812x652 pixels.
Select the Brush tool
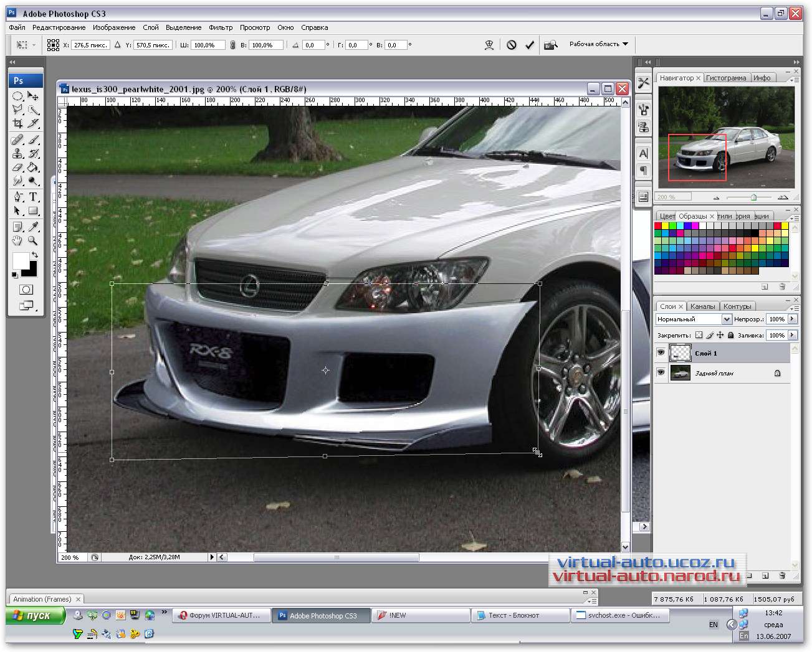pyautogui.click(x=33, y=139)
